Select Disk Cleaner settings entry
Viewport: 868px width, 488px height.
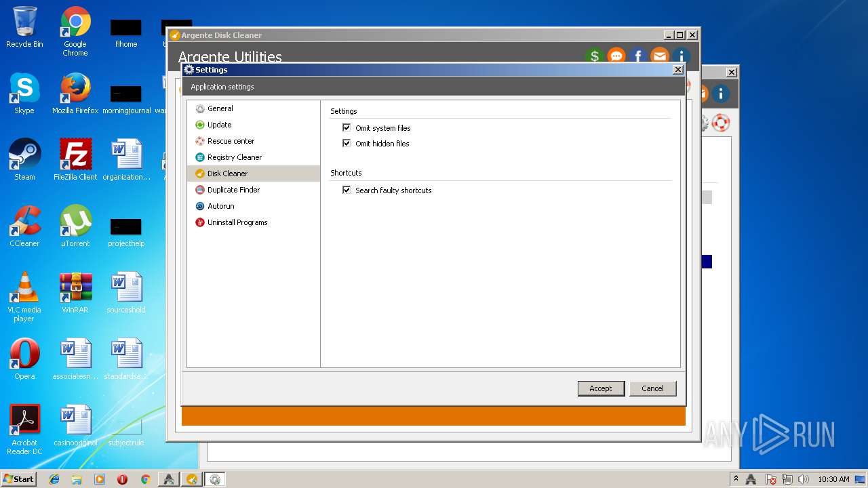[x=253, y=174]
